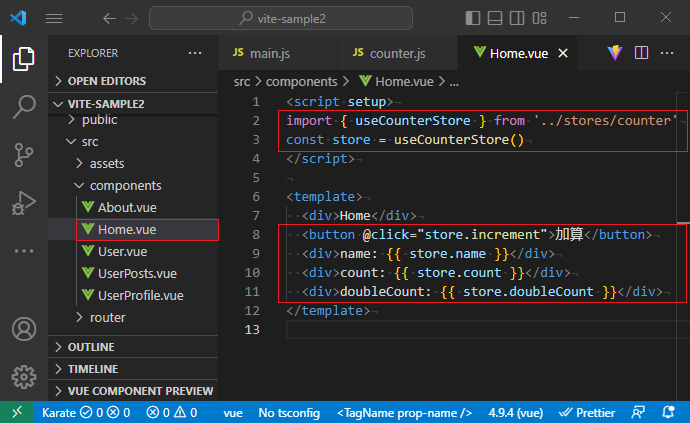690x423 pixels.
Task: Open errors and warnings status item
Action: coord(172,412)
